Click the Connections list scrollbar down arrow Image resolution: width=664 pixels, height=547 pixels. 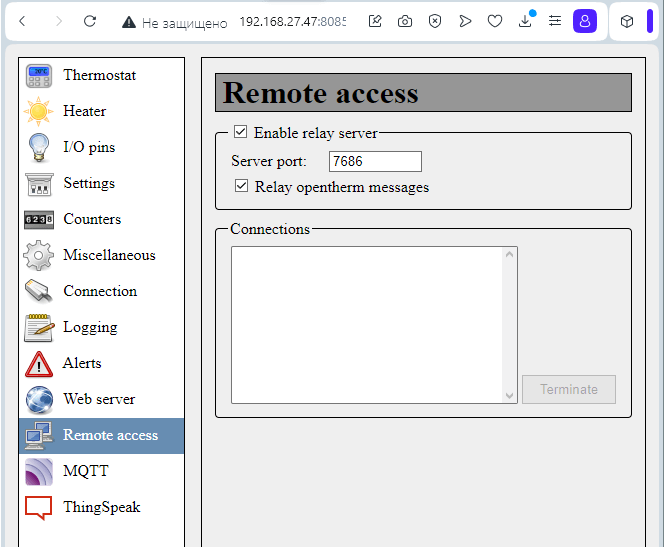click(510, 395)
